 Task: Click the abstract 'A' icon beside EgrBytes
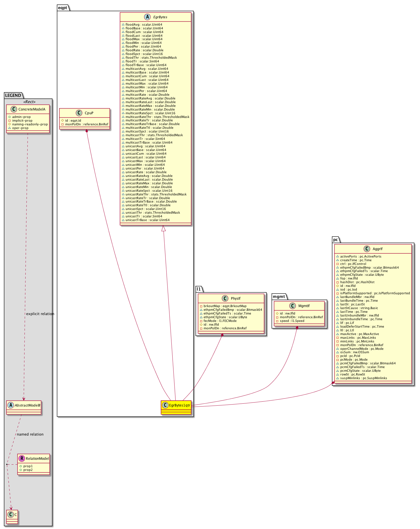(x=147, y=17)
